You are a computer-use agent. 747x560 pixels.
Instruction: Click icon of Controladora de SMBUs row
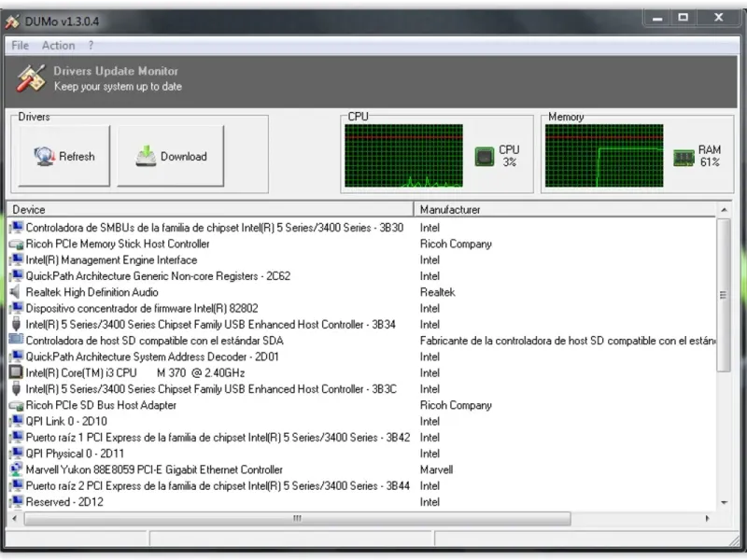click(x=17, y=227)
